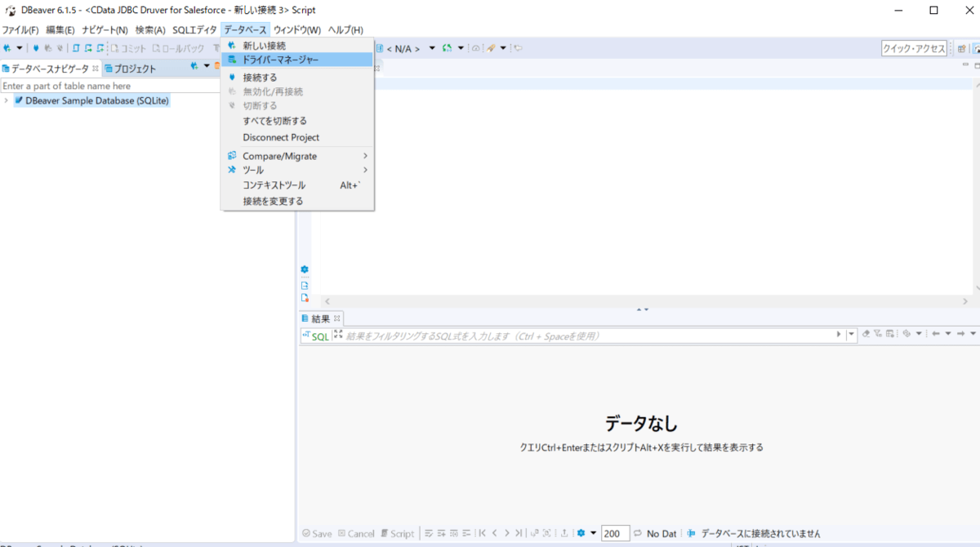Image resolution: width=980 pixels, height=547 pixels.
Task: Click the export results icon
Action: [564, 533]
